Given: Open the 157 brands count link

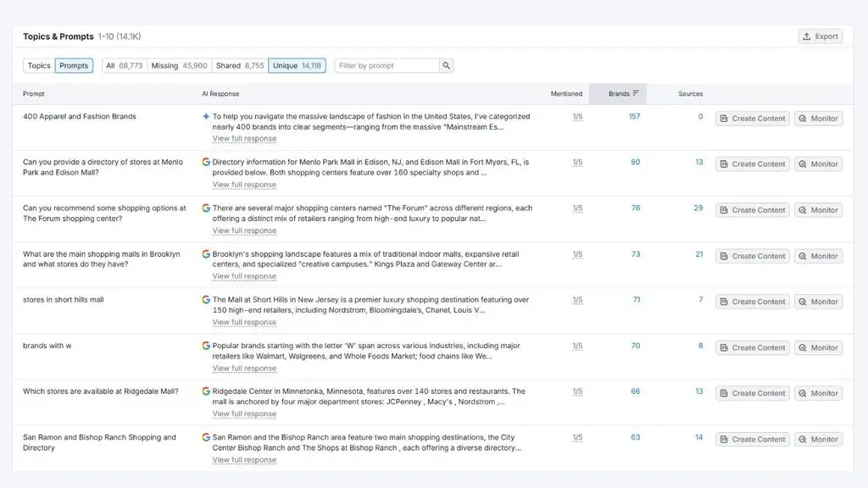Looking at the screenshot, I should click(x=634, y=116).
